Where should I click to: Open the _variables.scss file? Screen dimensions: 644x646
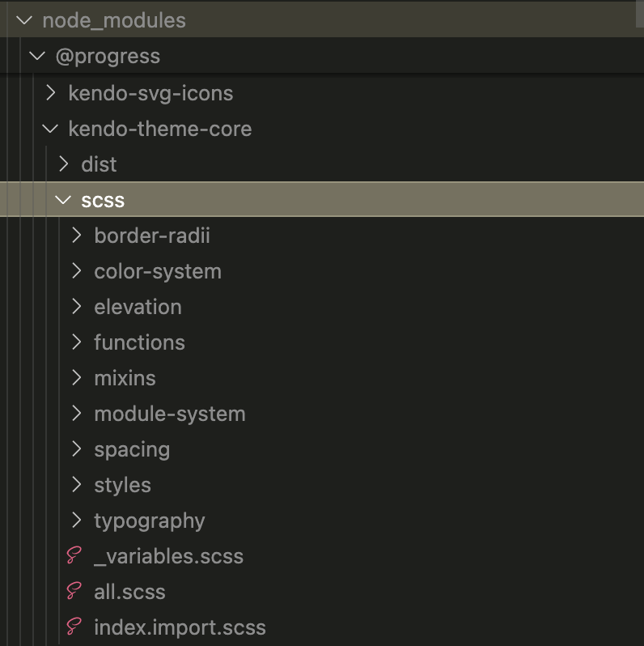coord(168,556)
